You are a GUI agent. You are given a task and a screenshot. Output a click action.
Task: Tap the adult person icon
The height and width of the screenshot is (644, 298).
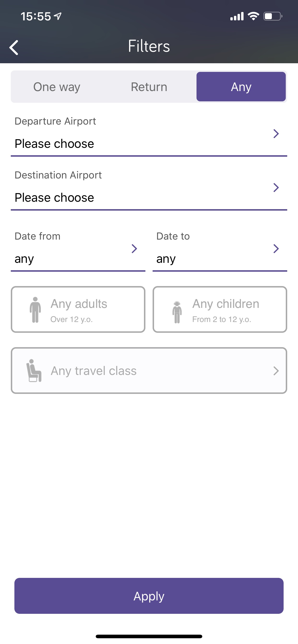35,310
